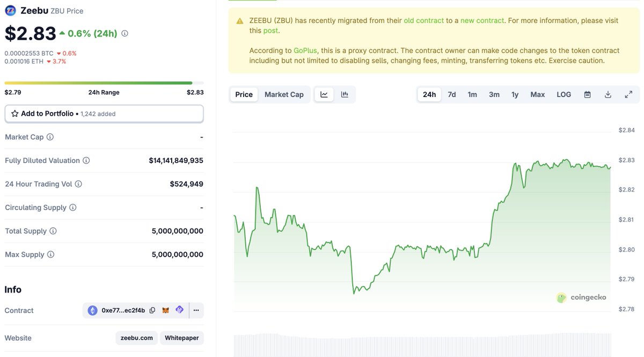The image size is (644, 357).
Task: Select the 24h time range
Action: point(429,94)
